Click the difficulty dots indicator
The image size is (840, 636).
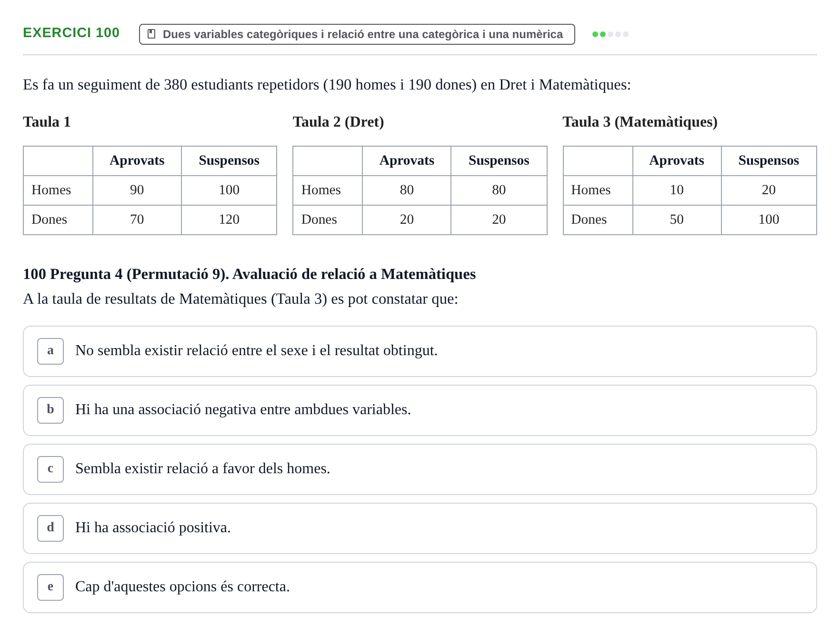pyautogui.click(x=610, y=34)
